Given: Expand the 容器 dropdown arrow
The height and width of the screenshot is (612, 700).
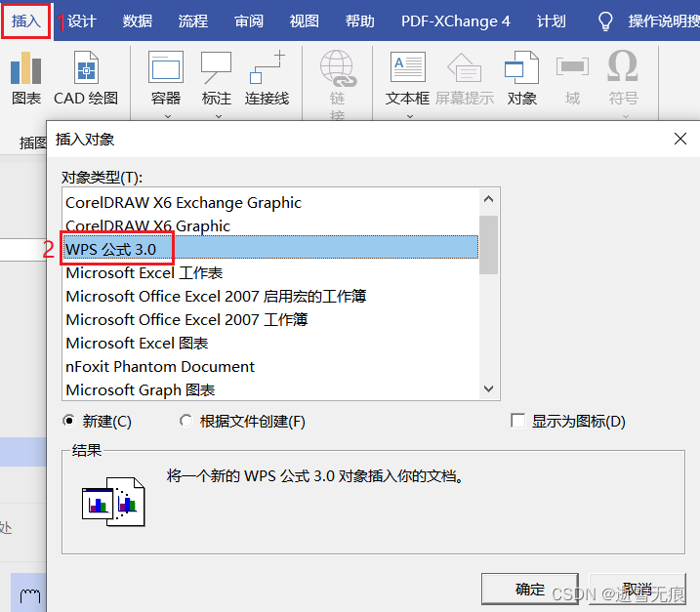Looking at the screenshot, I should [168, 116].
